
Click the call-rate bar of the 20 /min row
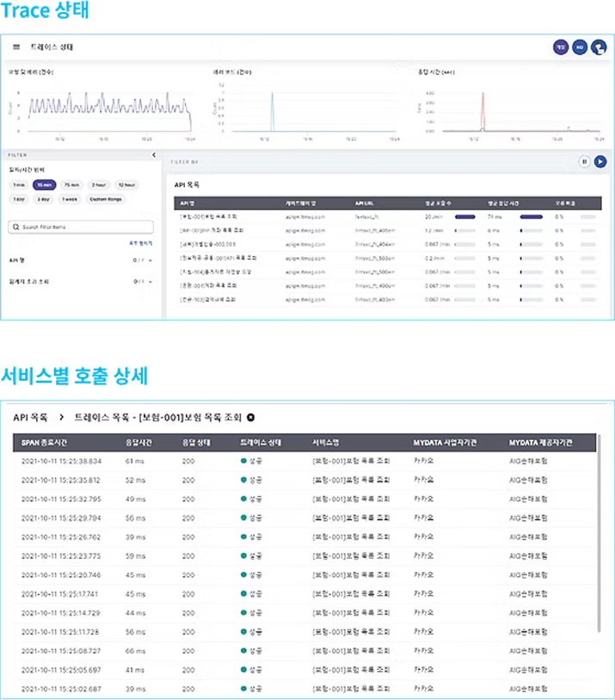(465, 217)
